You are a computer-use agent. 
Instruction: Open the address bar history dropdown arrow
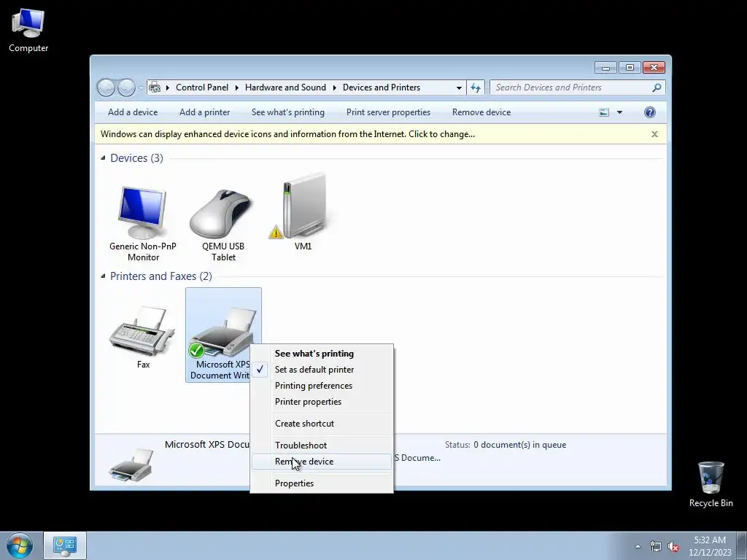[x=459, y=87]
